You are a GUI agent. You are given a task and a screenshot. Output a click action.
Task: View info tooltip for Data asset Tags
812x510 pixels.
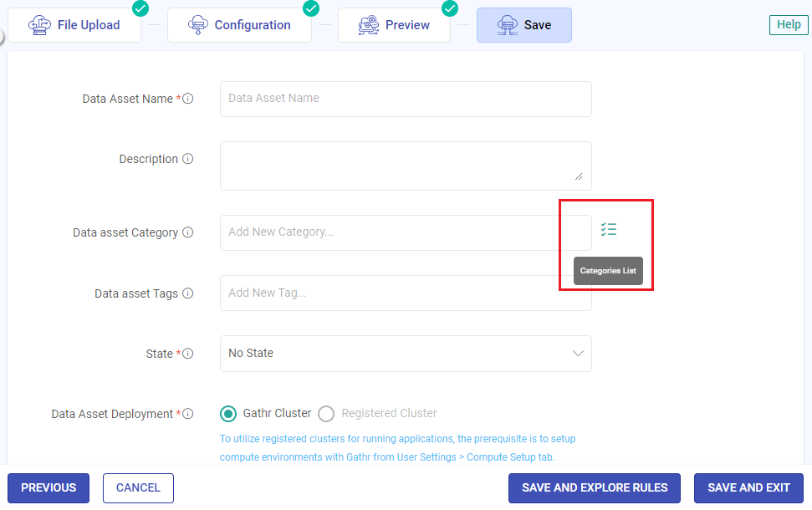point(189,293)
